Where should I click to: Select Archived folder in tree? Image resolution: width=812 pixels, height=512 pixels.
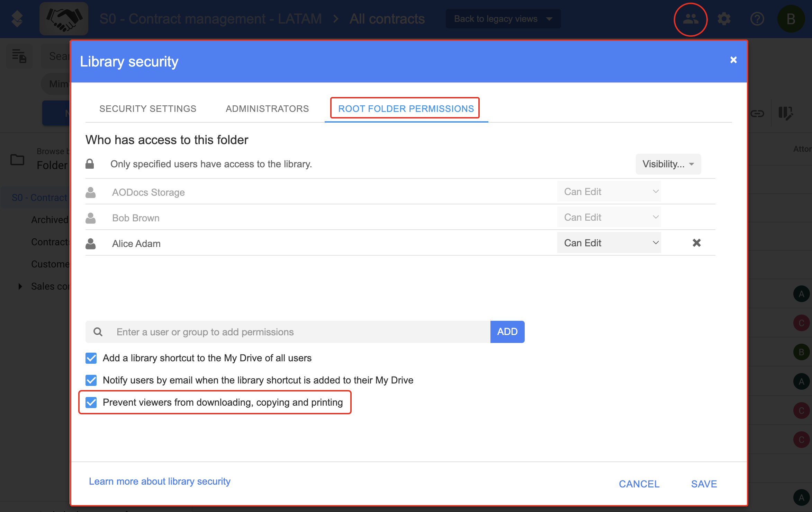pos(49,220)
